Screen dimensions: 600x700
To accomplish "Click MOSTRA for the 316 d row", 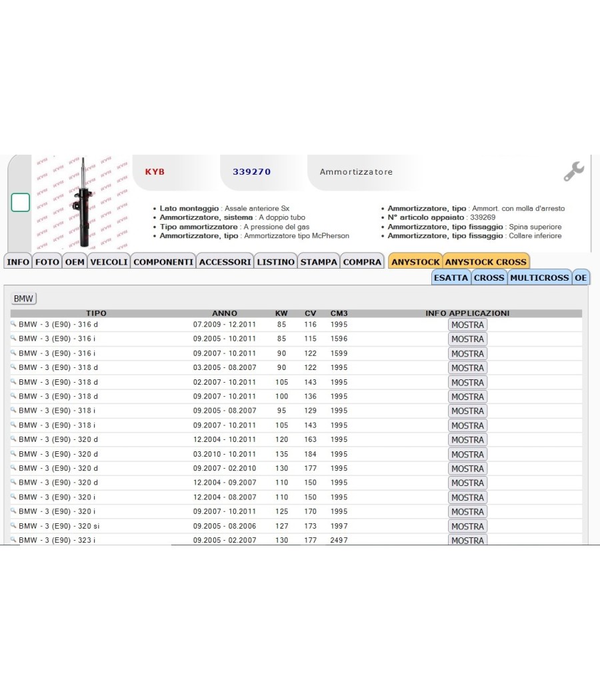I will [467, 325].
